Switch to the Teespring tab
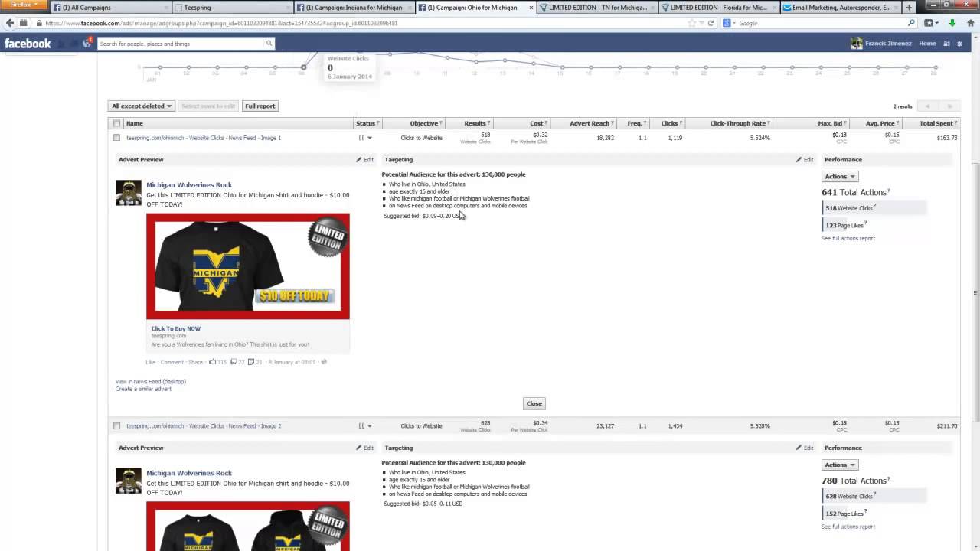980x551 pixels. 232,8
